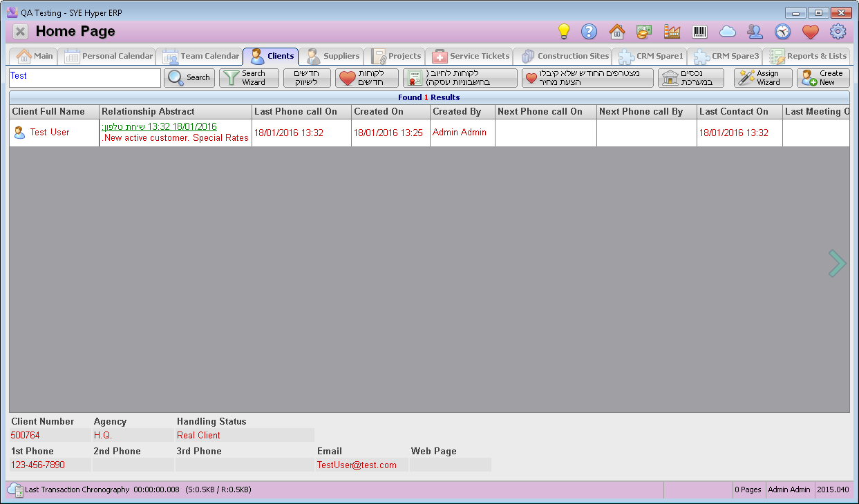Click the factory production icon
859x504 pixels.
point(672,31)
